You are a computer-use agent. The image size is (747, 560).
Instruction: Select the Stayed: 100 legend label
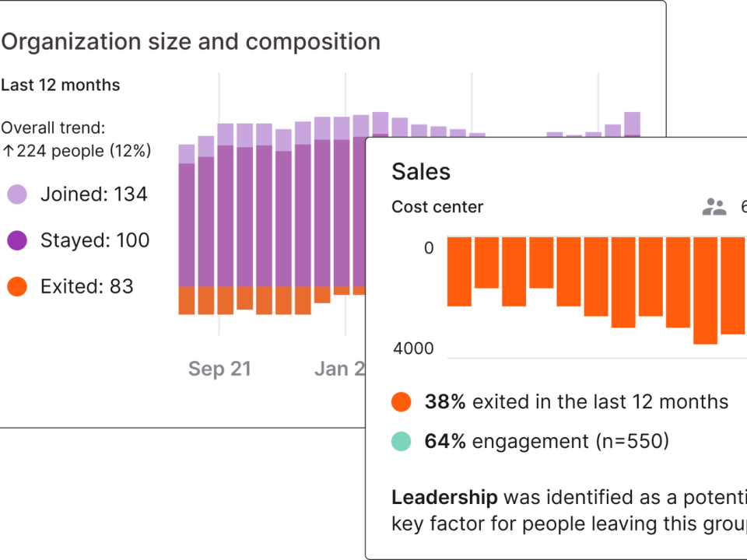pos(95,240)
